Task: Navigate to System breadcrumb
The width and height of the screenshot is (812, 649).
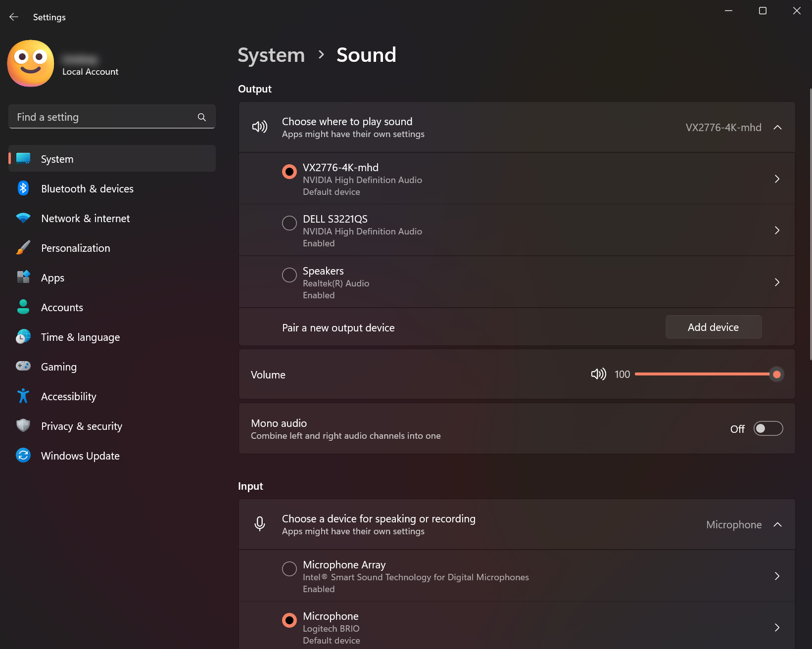Action: pos(271,55)
